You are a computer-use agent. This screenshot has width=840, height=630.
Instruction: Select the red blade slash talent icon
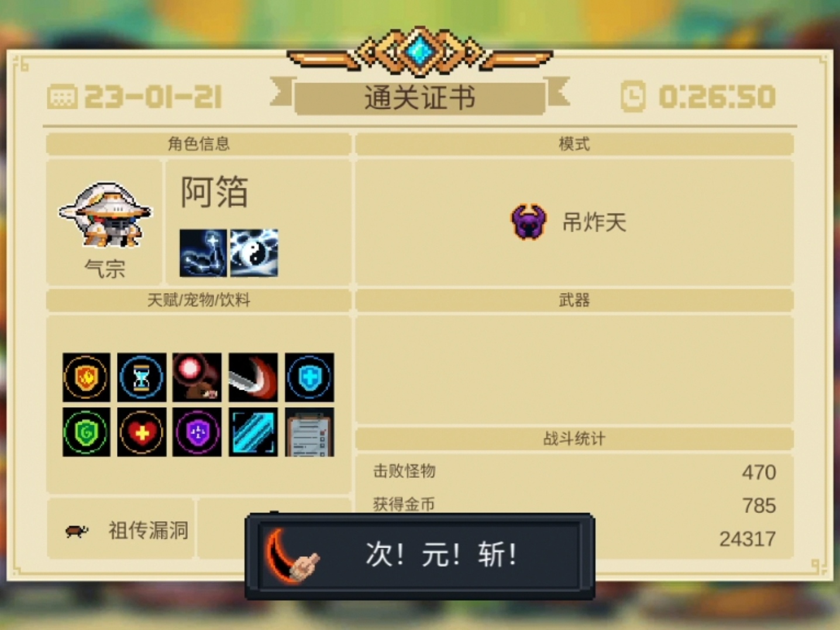(253, 377)
